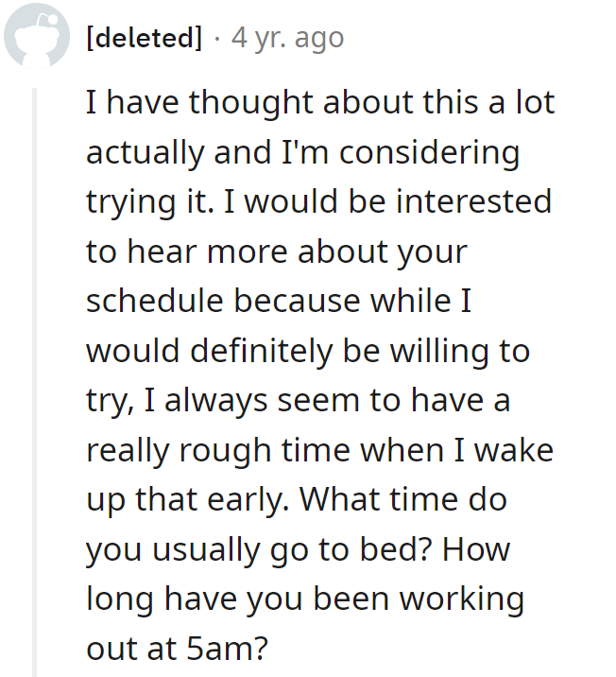Click the '4 yr. ago' timestamp

coord(288,38)
